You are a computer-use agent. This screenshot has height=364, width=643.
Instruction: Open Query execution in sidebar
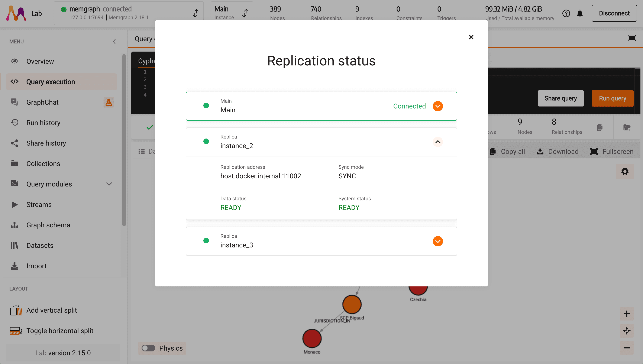click(62, 82)
